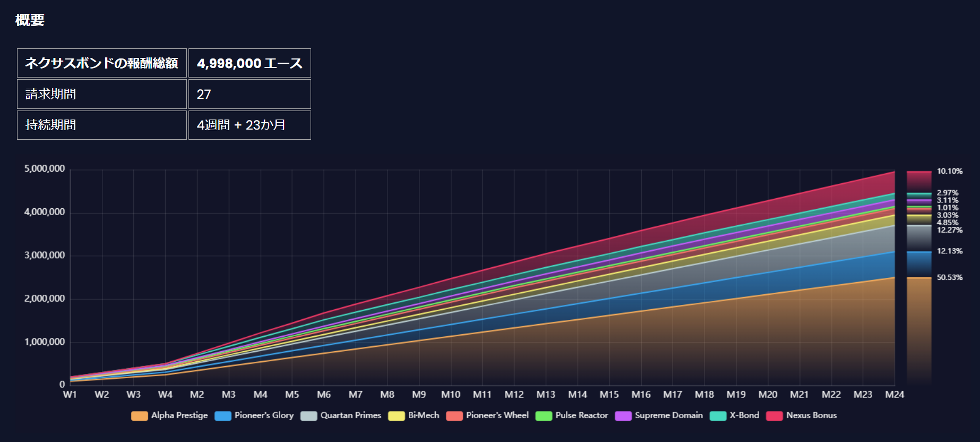Click the M12 x-axis label
Image resolution: width=980 pixels, height=442 pixels.
(x=514, y=395)
